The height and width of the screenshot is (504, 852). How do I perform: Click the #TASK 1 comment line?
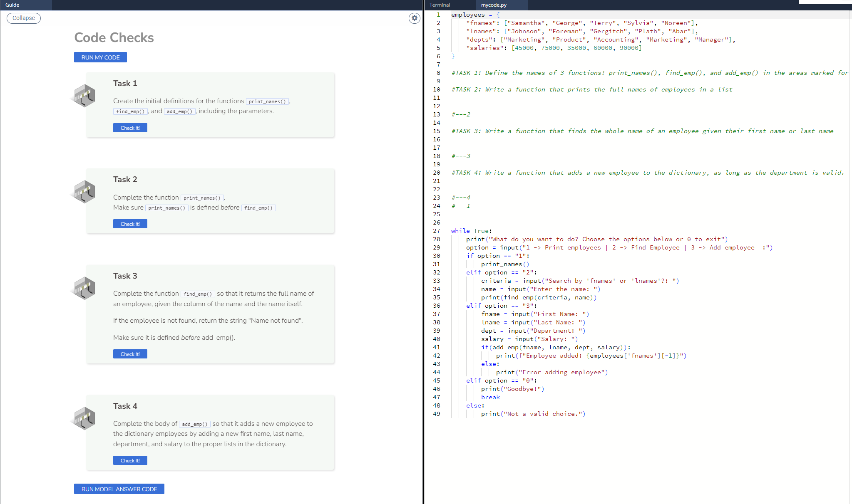650,73
